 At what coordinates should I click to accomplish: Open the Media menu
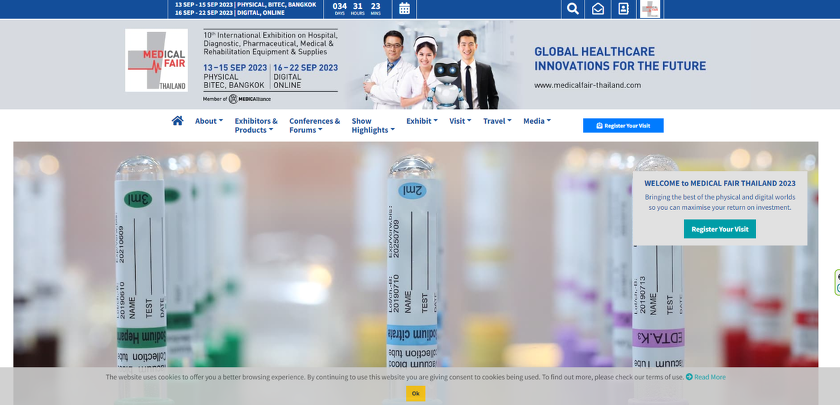(537, 121)
